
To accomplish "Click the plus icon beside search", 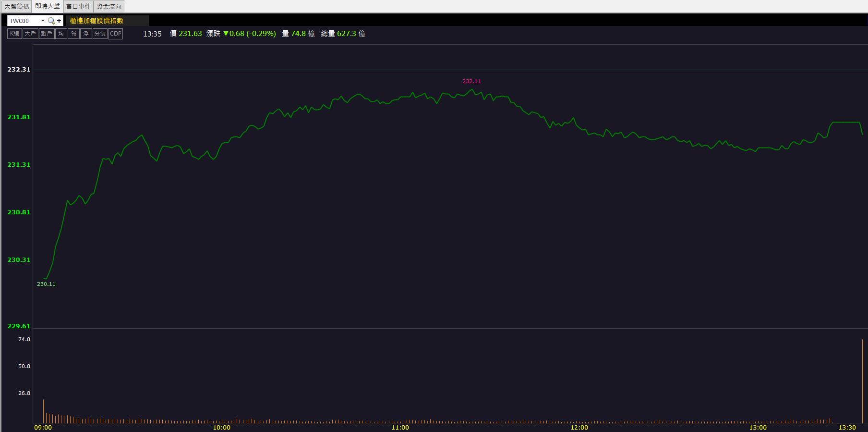I will (x=59, y=21).
